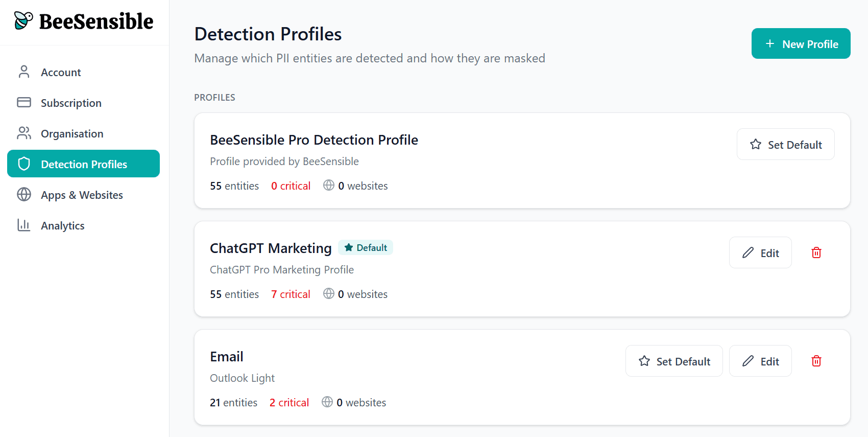Click the globe icon on Email card
This screenshot has width=868, height=437.
tap(327, 402)
